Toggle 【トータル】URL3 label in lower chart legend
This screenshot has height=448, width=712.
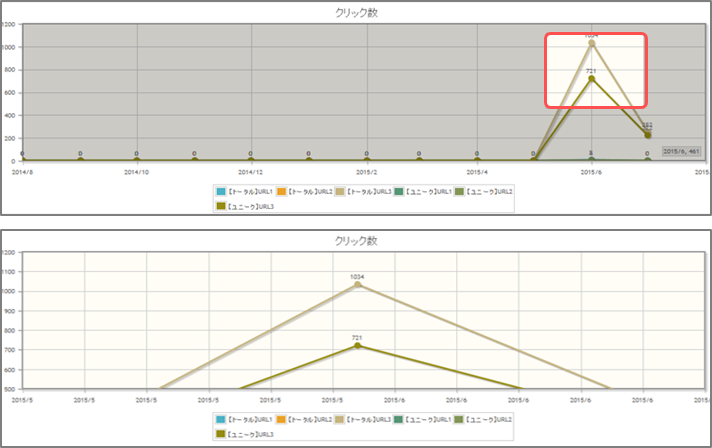pos(369,419)
